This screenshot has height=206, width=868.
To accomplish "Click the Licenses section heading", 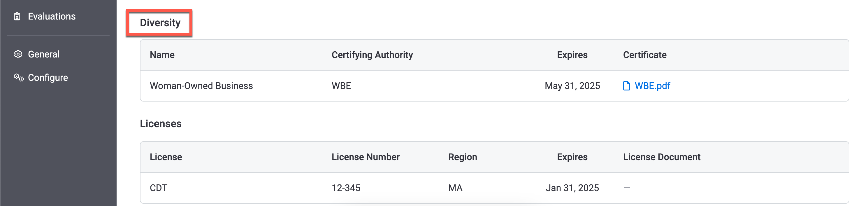I will [x=161, y=124].
